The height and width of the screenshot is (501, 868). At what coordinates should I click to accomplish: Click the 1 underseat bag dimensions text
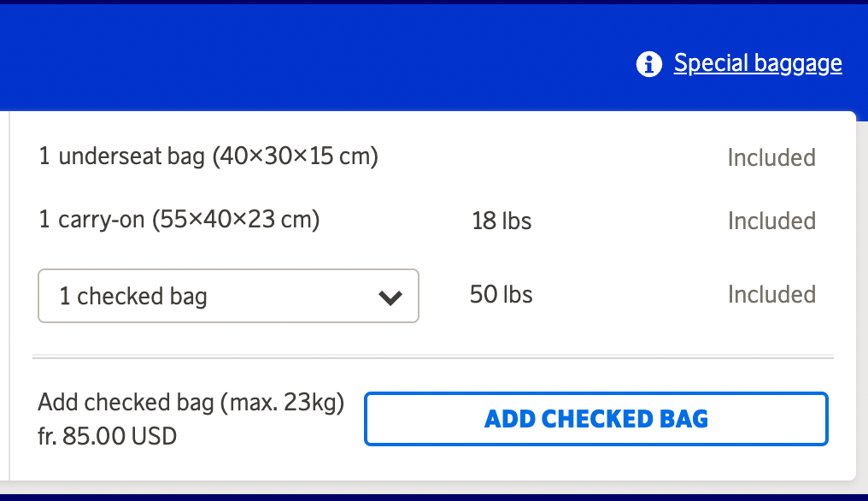(208, 156)
